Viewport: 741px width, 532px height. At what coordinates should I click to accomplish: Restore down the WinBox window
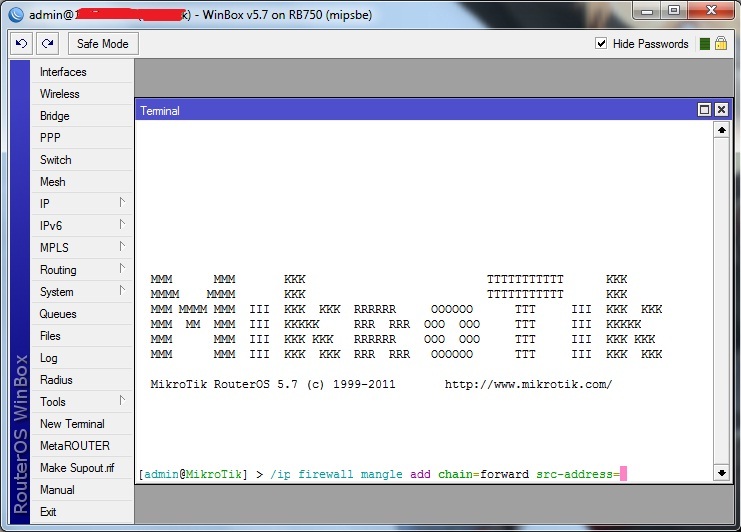pos(674,11)
